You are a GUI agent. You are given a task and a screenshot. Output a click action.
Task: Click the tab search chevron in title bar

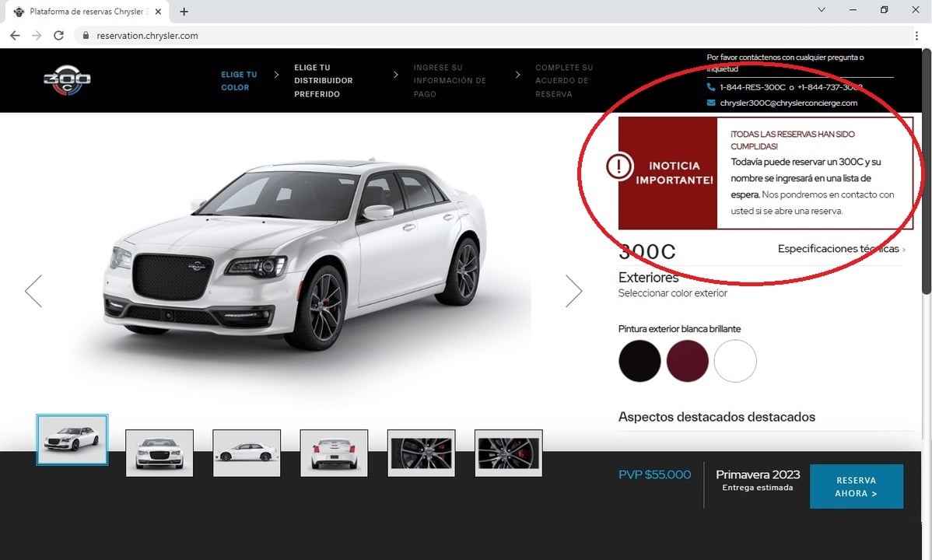click(822, 9)
